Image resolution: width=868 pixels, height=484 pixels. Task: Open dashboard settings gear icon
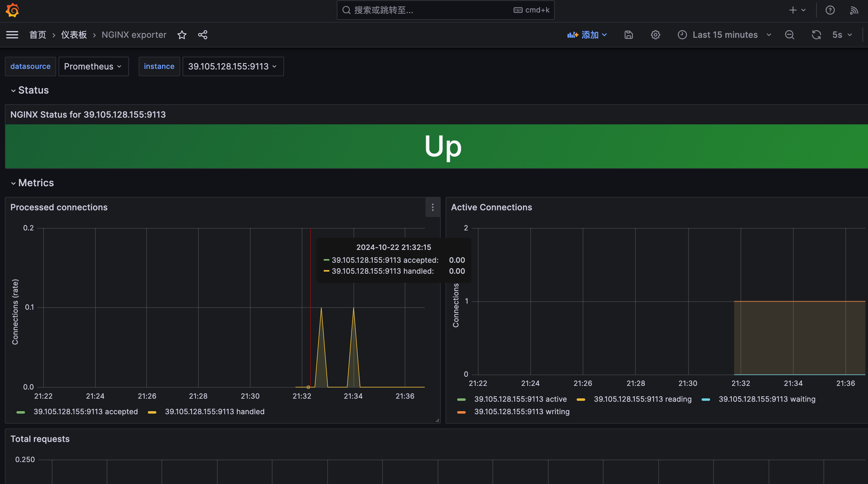(x=655, y=35)
